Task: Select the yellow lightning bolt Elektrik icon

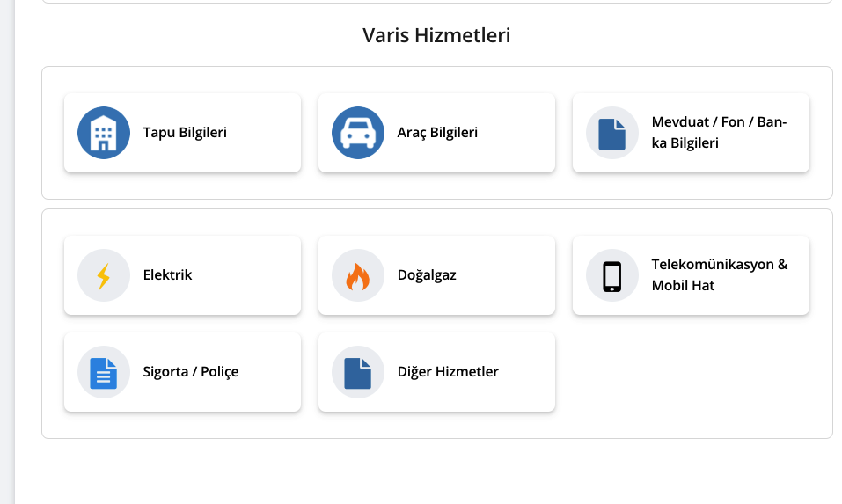Action: click(104, 275)
